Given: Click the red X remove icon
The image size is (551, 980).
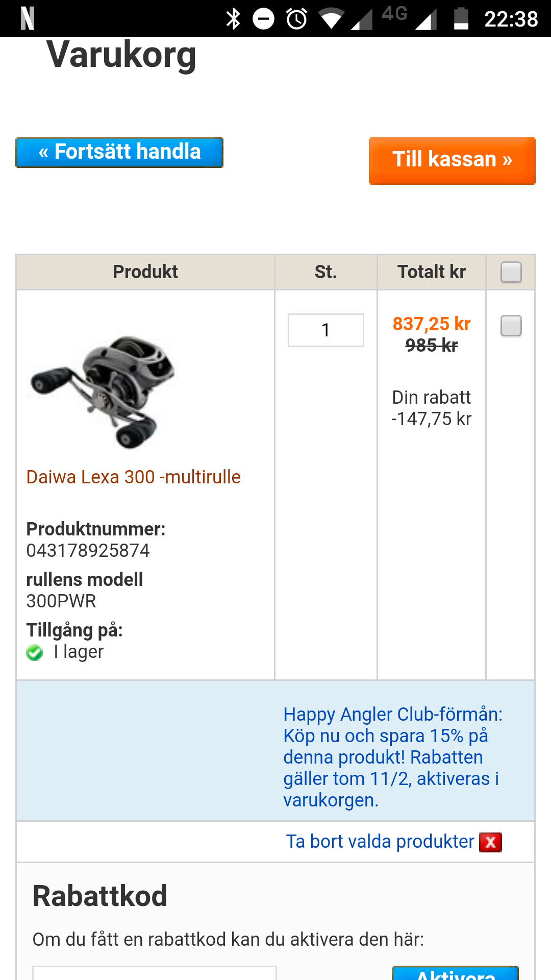Looking at the screenshot, I should pos(491,842).
